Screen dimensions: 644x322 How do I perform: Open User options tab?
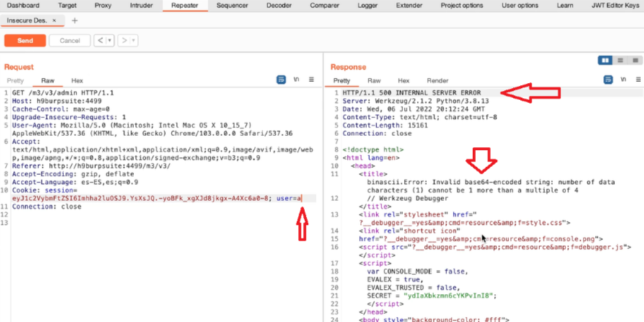click(519, 5)
